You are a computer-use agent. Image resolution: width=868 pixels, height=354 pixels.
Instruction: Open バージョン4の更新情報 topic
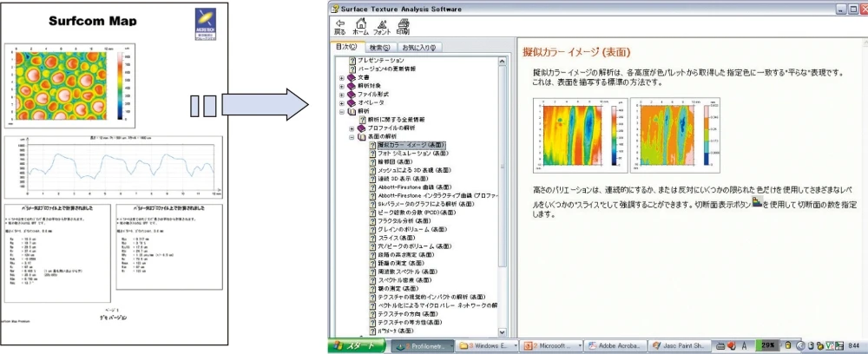386,69
